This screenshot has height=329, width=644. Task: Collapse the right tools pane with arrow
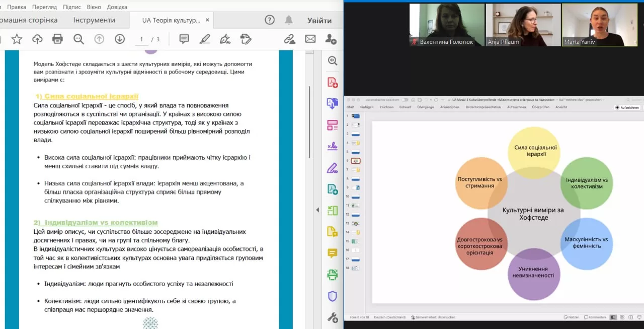317,210
